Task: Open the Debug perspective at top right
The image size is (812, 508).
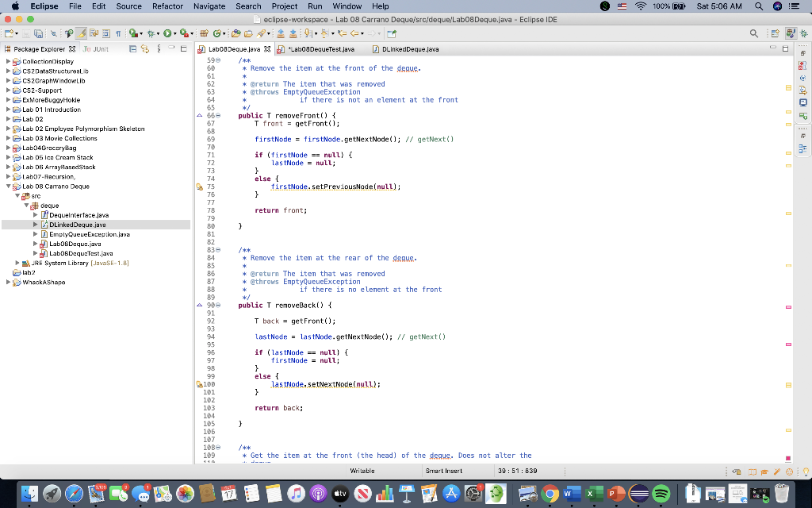Action: [804, 33]
